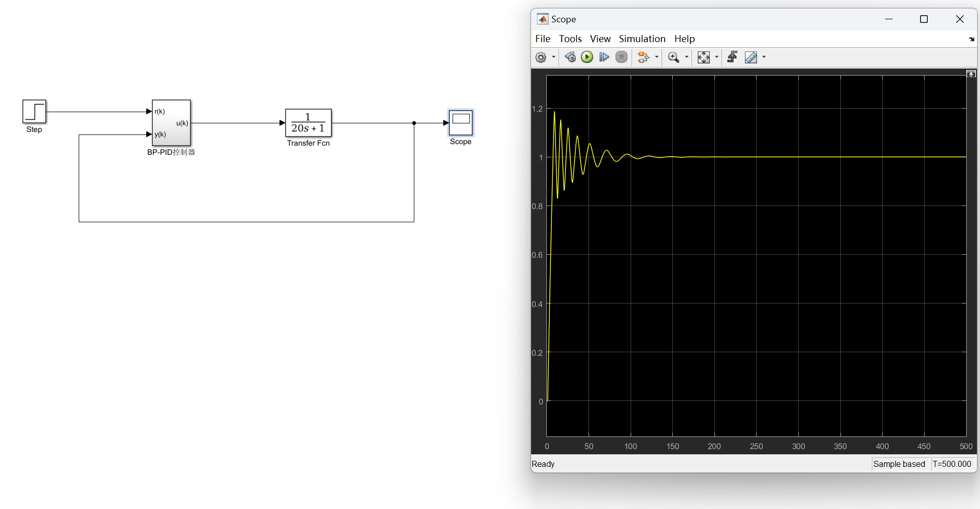
Task: Click the MATLAB logo in Scope title bar
Action: coord(543,19)
